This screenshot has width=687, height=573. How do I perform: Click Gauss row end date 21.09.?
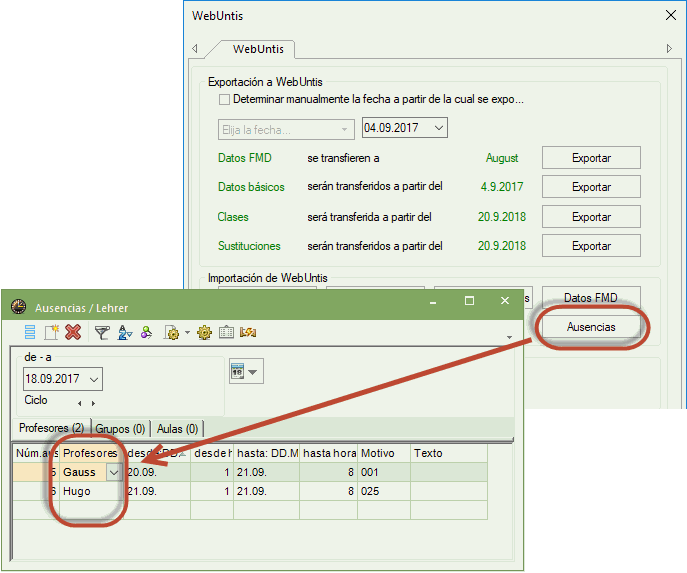click(x=266, y=473)
